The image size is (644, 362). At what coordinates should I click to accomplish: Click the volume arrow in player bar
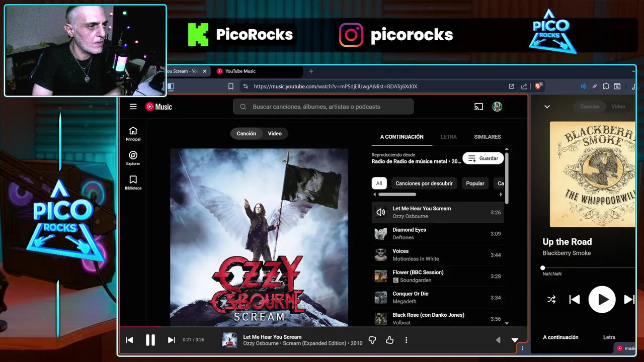498,340
